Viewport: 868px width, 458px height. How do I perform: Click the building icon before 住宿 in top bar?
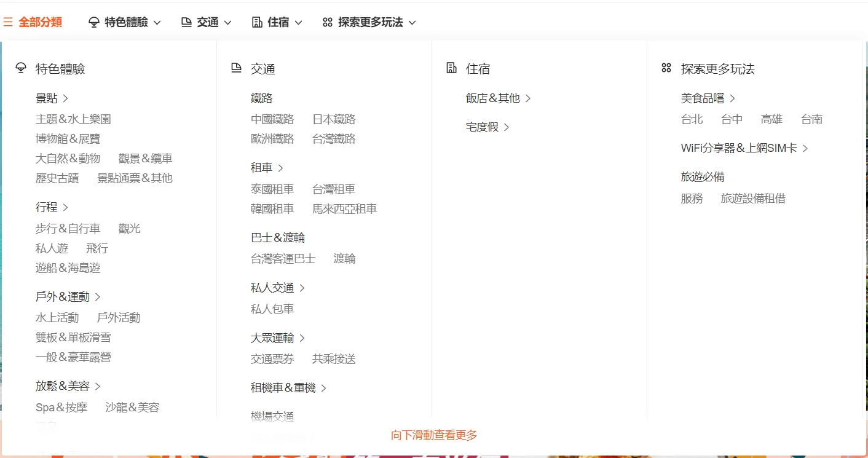click(257, 22)
